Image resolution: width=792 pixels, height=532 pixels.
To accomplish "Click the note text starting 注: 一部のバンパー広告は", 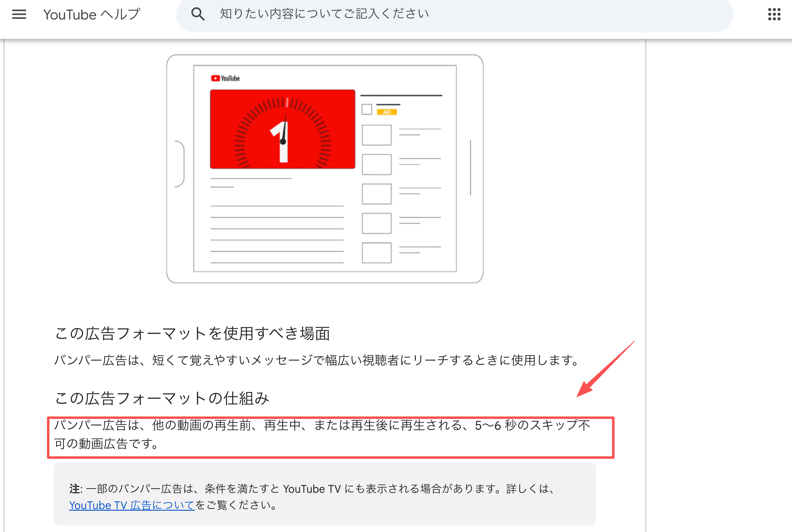I will click(312, 497).
